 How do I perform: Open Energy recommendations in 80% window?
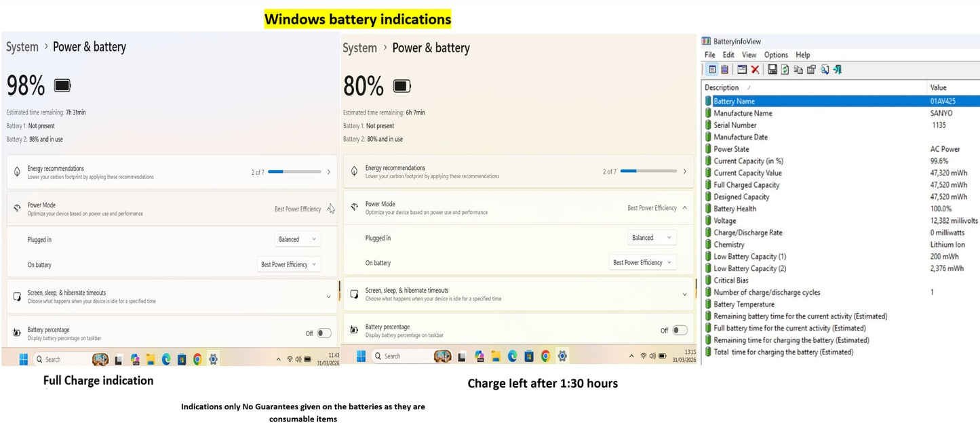pyautogui.click(x=520, y=171)
